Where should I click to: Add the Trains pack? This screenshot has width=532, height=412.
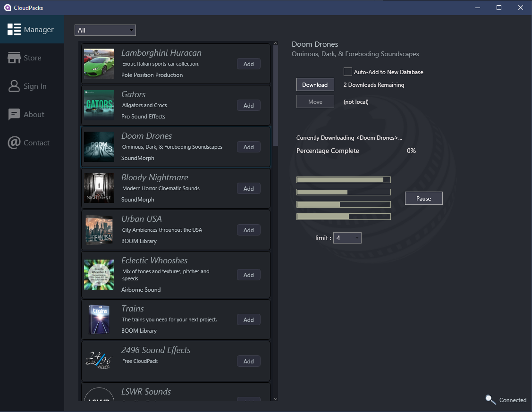click(249, 320)
